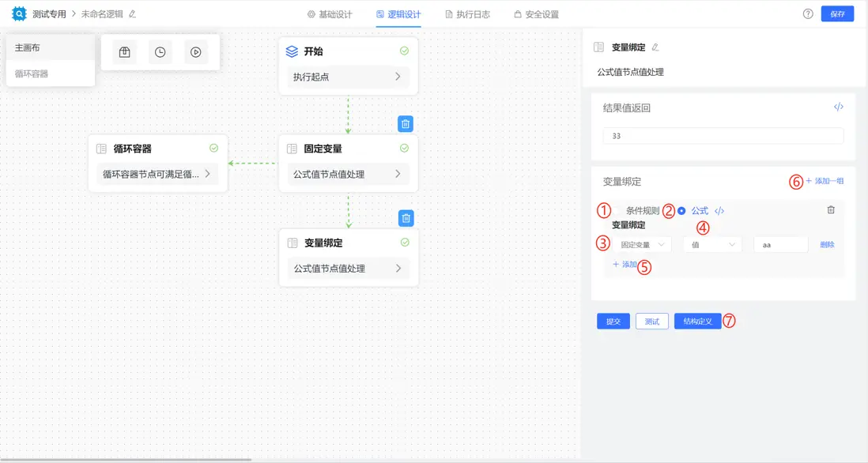
Task: Expand 固定变量 node 公式值节点值处理 chevron
Action: pyautogui.click(x=398, y=174)
